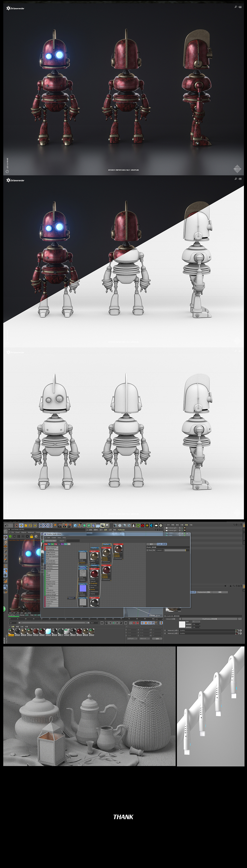Click Gaussian Spectrum in node list

coord(52,557)
